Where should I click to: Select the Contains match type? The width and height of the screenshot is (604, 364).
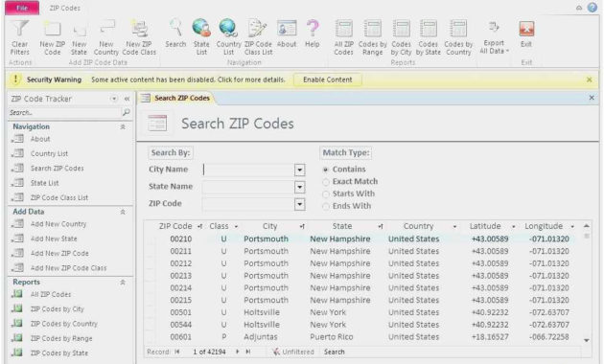tap(326, 170)
